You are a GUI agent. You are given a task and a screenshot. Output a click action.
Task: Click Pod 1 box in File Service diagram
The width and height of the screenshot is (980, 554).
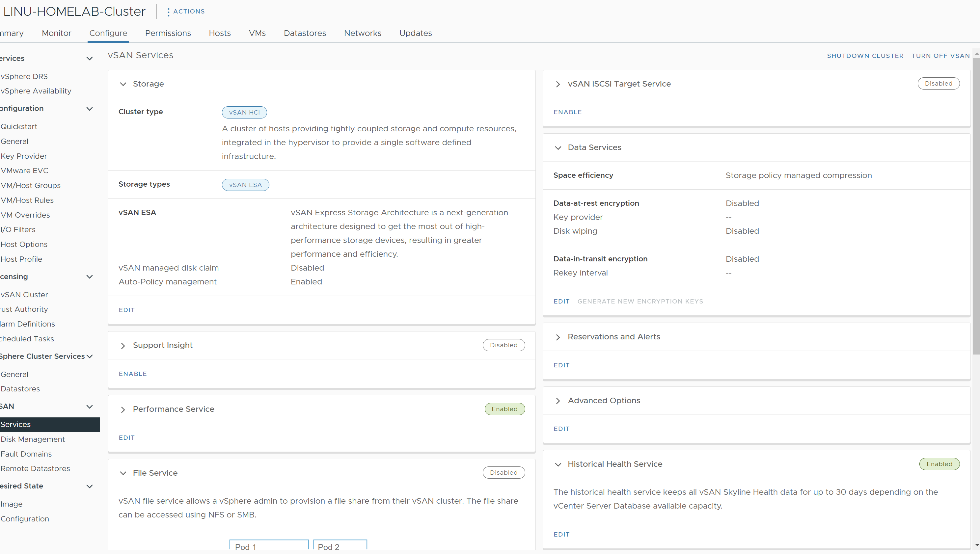(x=269, y=545)
